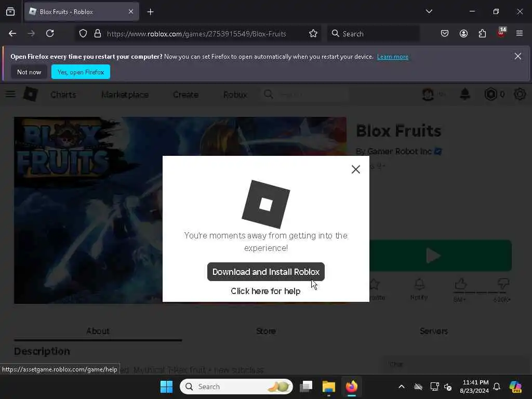Open Firefox View icon
The height and width of the screenshot is (399, 532).
(10, 12)
